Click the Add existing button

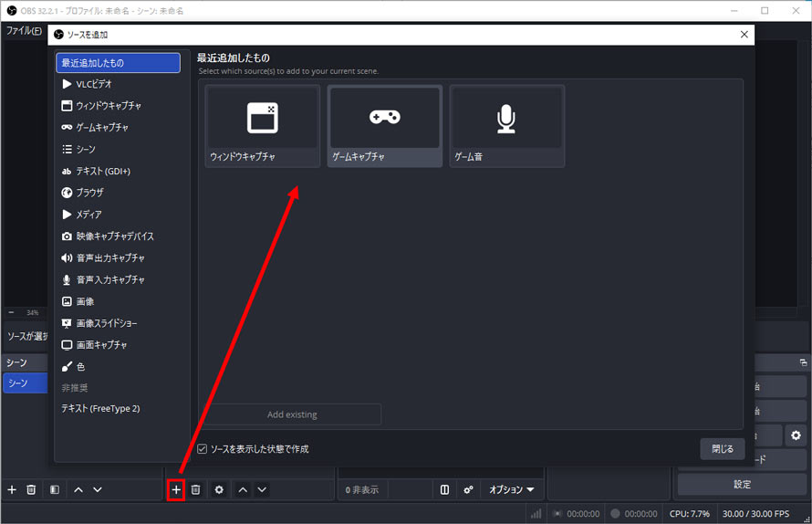(x=292, y=414)
